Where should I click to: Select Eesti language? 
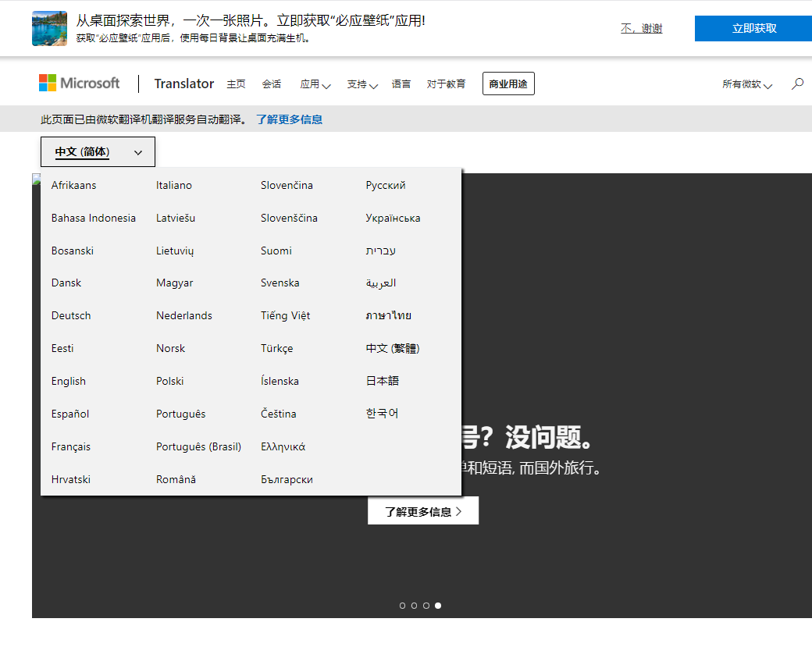pos(62,348)
